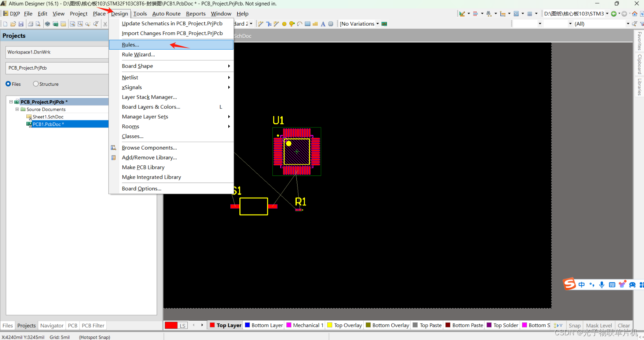The image size is (644, 340).
Task: Open the file path dropdown in navigation bar
Action: [x=607, y=14]
